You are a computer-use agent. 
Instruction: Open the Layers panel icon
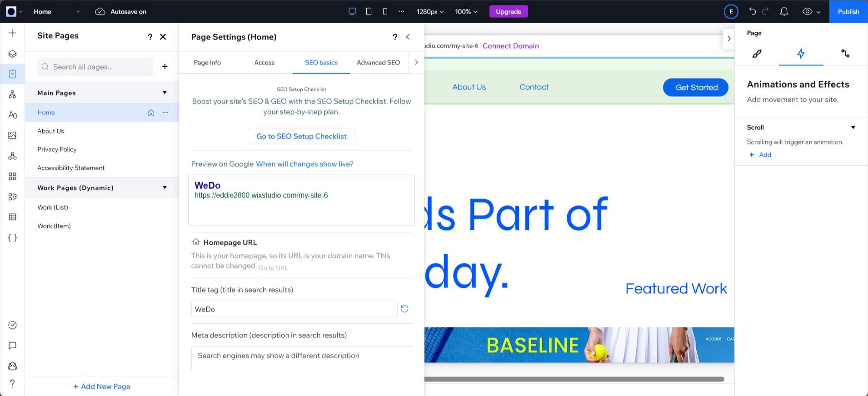[x=12, y=54]
